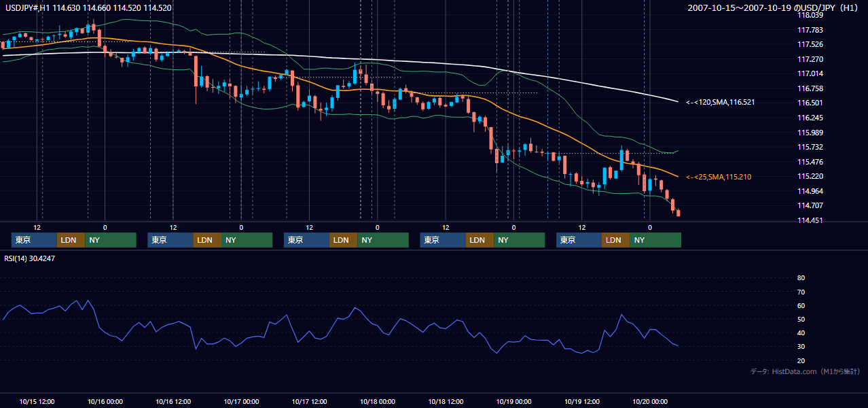This screenshot has height=408, width=868.
Task: Select the 10/17 12:00 time label
Action: [x=309, y=401]
